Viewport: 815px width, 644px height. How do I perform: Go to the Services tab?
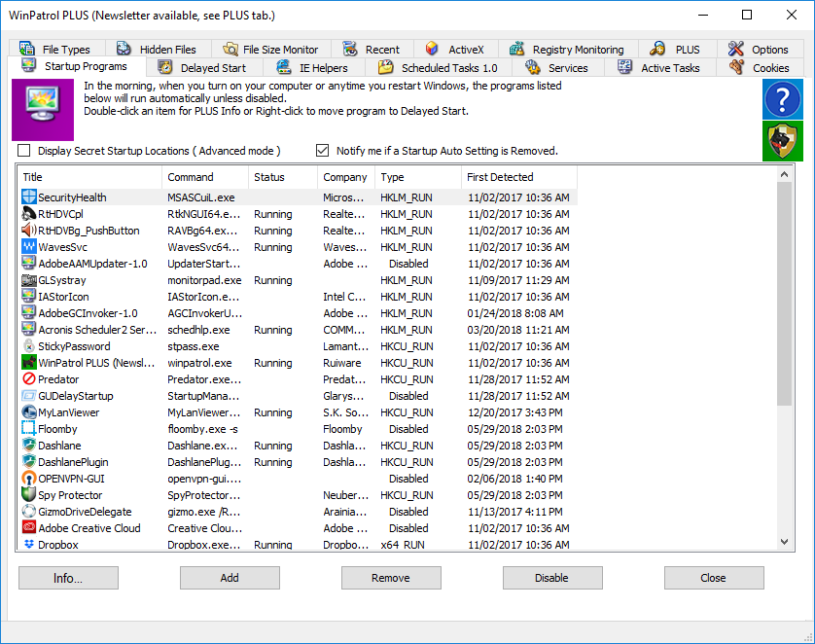click(557, 67)
